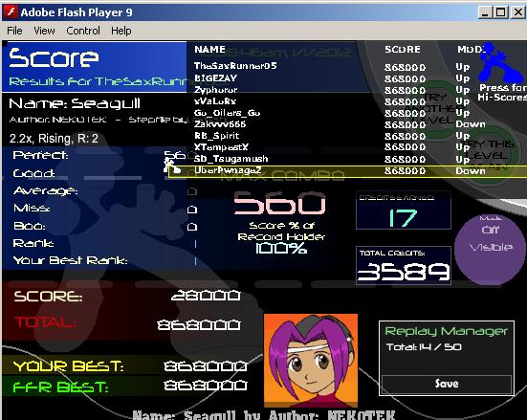Open the Control menu

(x=83, y=31)
